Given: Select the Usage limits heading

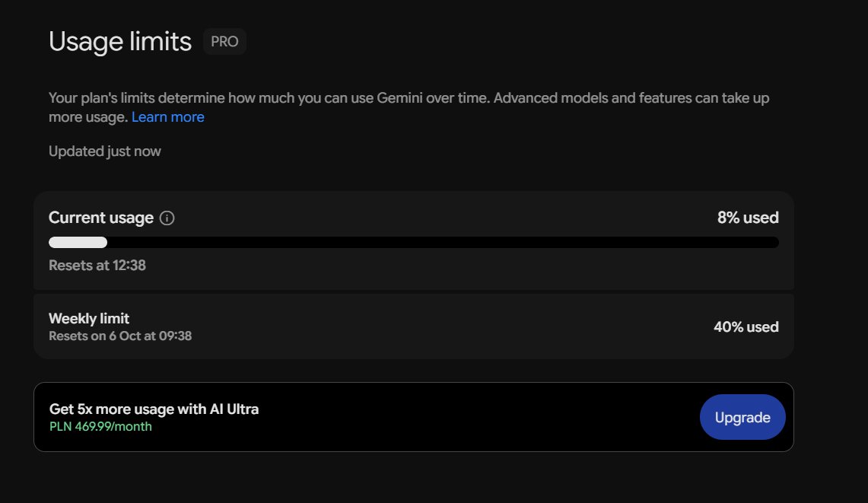Looking at the screenshot, I should point(120,42).
